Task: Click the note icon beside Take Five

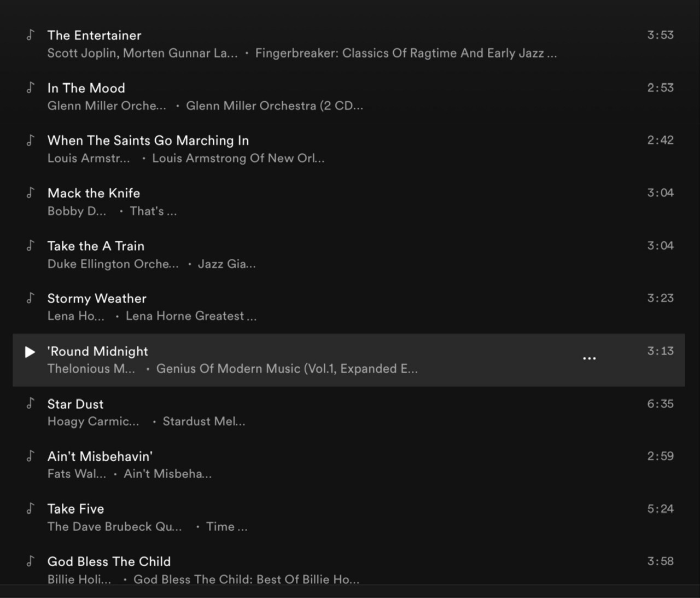Action: coord(30,509)
